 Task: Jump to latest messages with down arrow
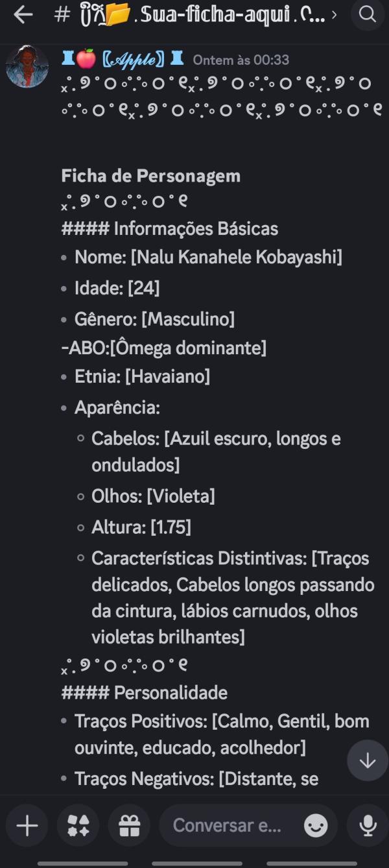[368, 760]
